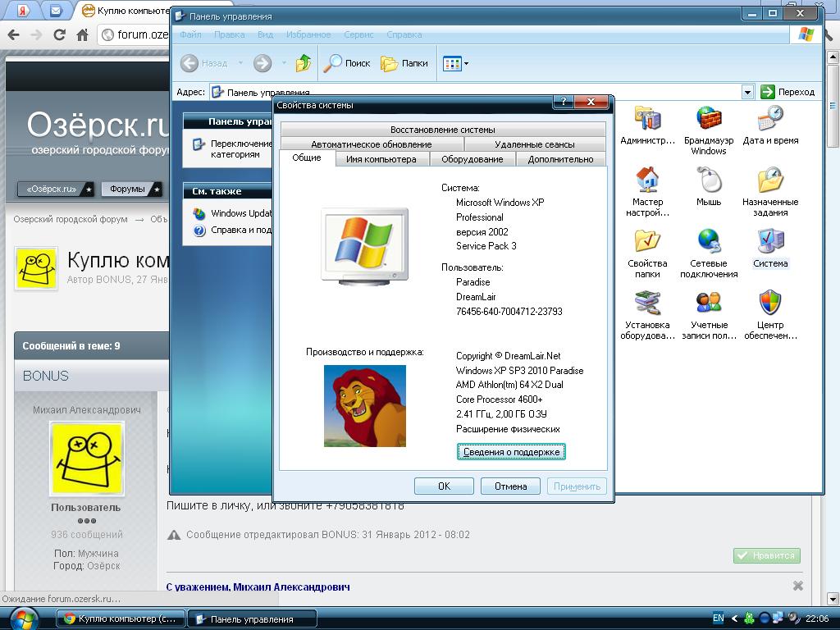Click the Форумы navigation button
The height and width of the screenshot is (630, 840).
click(x=131, y=189)
